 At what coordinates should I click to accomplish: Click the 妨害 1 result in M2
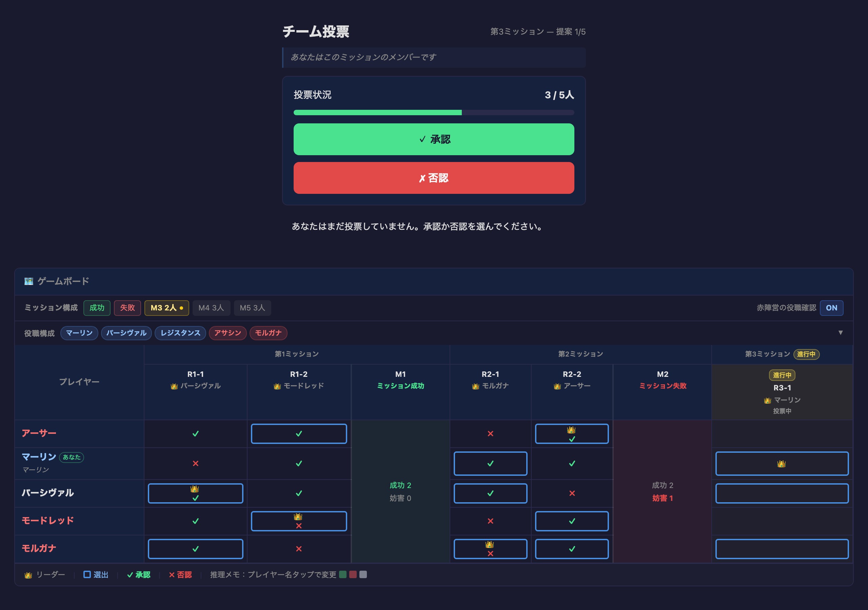[662, 498]
